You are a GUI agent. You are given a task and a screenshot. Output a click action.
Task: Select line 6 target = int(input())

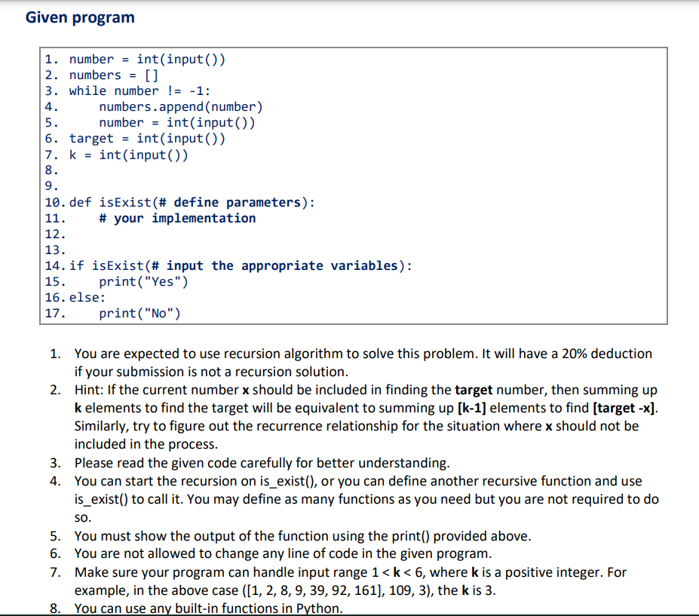147,138
